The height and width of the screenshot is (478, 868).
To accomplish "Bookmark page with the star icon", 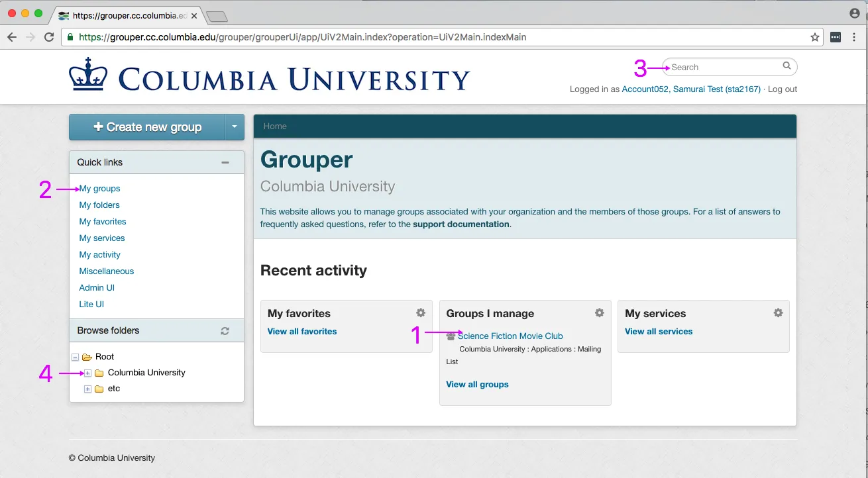I will click(x=815, y=37).
